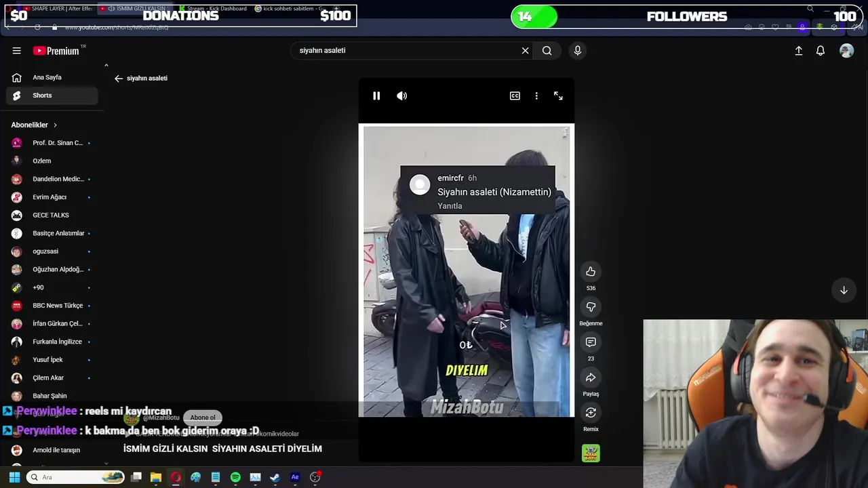Share the Short via Paylaş
This screenshot has width=868, height=488.
click(591, 378)
